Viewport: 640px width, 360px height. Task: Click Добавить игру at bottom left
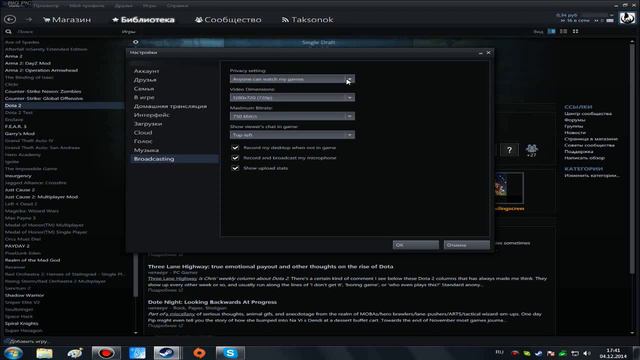click(26, 341)
